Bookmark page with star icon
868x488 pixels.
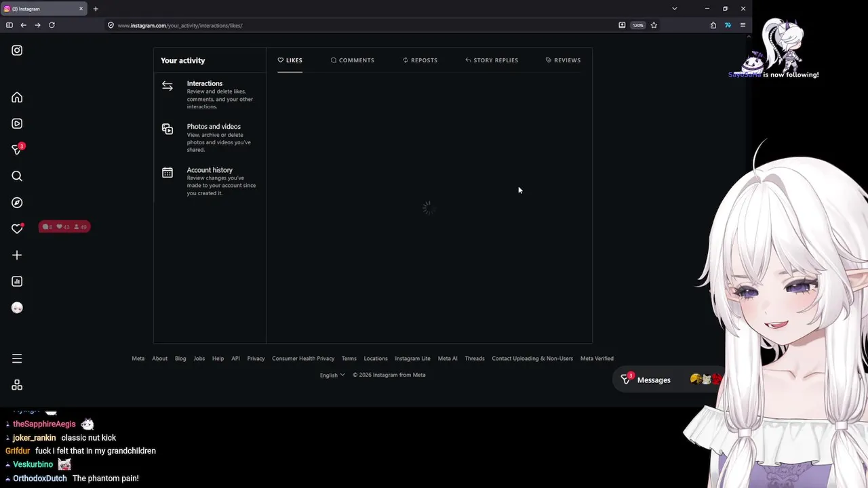[x=654, y=25]
